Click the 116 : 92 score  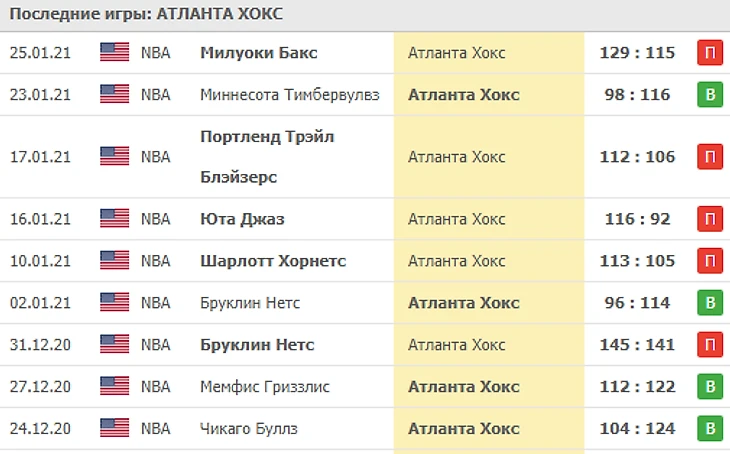point(637,219)
